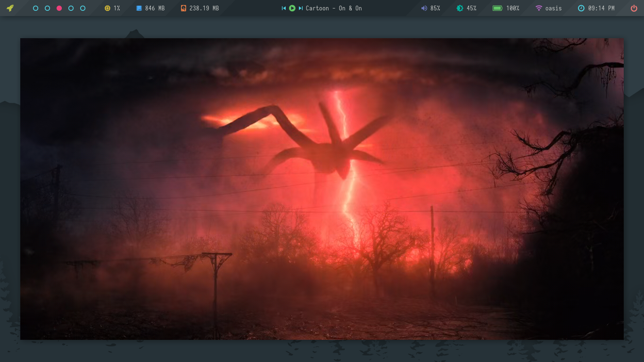The height and width of the screenshot is (362, 644).
Task: Click the oasis network name
Action: pos(553,8)
